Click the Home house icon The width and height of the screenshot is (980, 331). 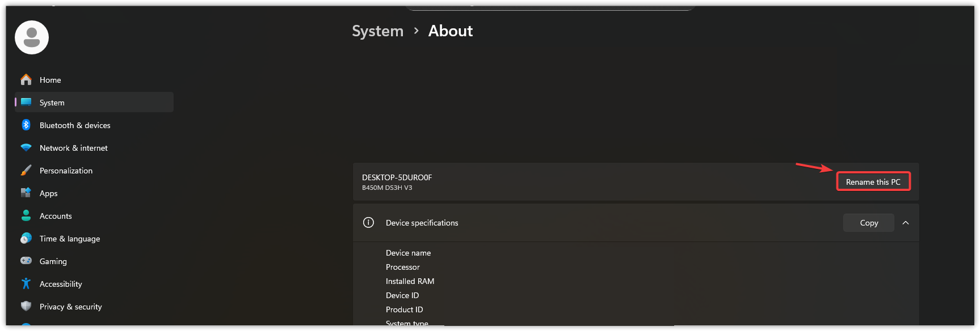26,80
